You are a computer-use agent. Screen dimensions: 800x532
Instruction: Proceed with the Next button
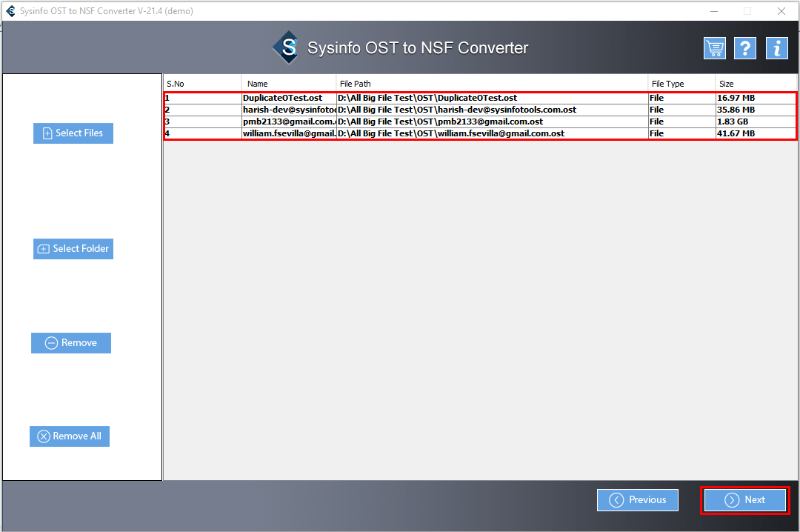745,500
